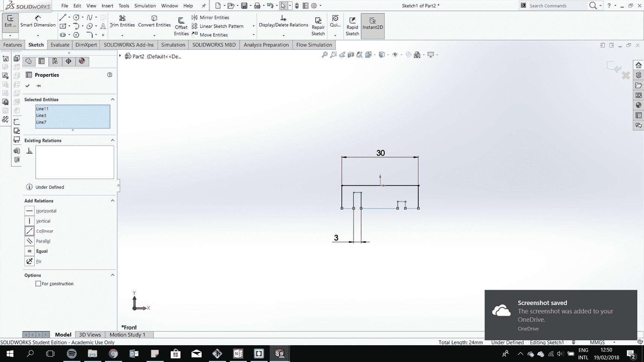The width and height of the screenshot is (644, 362).
Task: Select the Line sketch tool
Action: tap(63, 17)
